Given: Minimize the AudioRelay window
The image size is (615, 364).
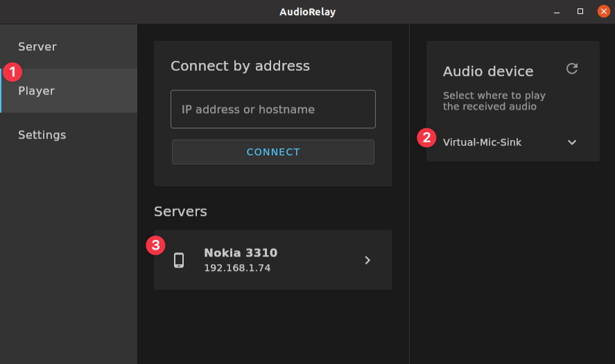Looking at the screenshot, I should pos(557,12).
